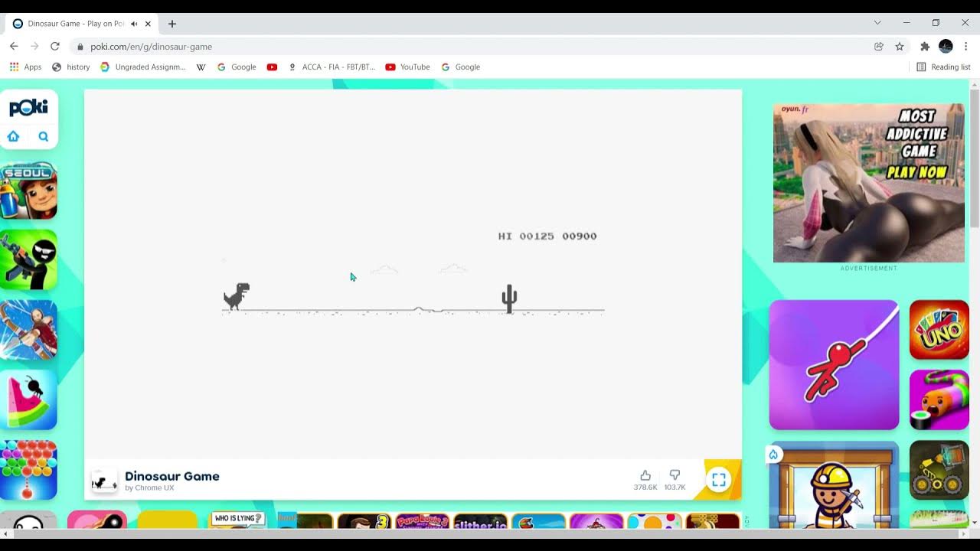Open the Stickman Hook game thumbnail
980x551 pixels.
point(834,365)
